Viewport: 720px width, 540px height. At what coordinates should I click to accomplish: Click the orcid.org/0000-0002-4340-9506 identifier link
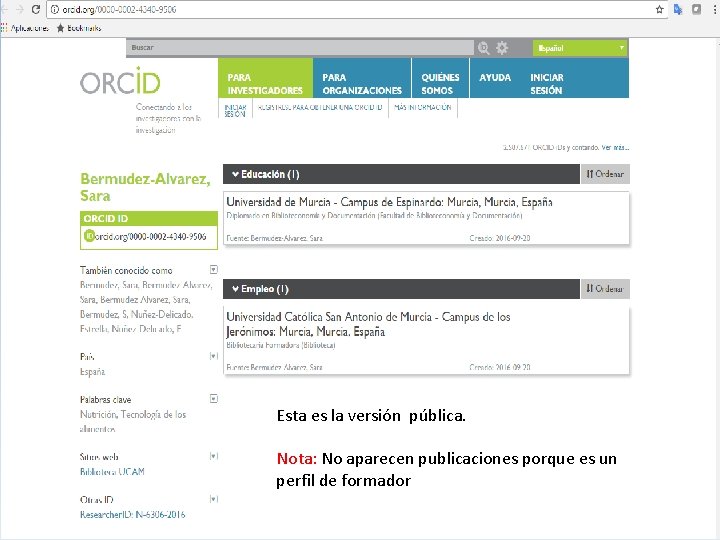[150, 236]
